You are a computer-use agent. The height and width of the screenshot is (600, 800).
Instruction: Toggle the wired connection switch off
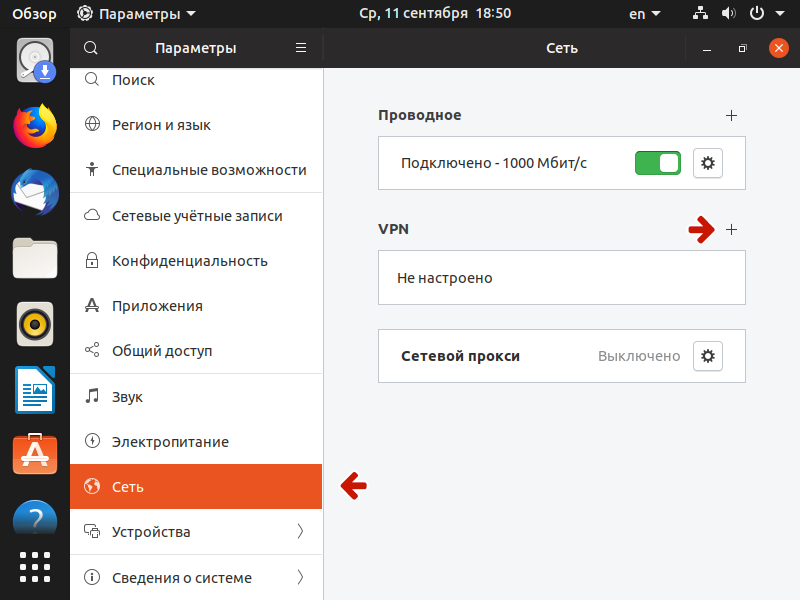pos(657,163)
